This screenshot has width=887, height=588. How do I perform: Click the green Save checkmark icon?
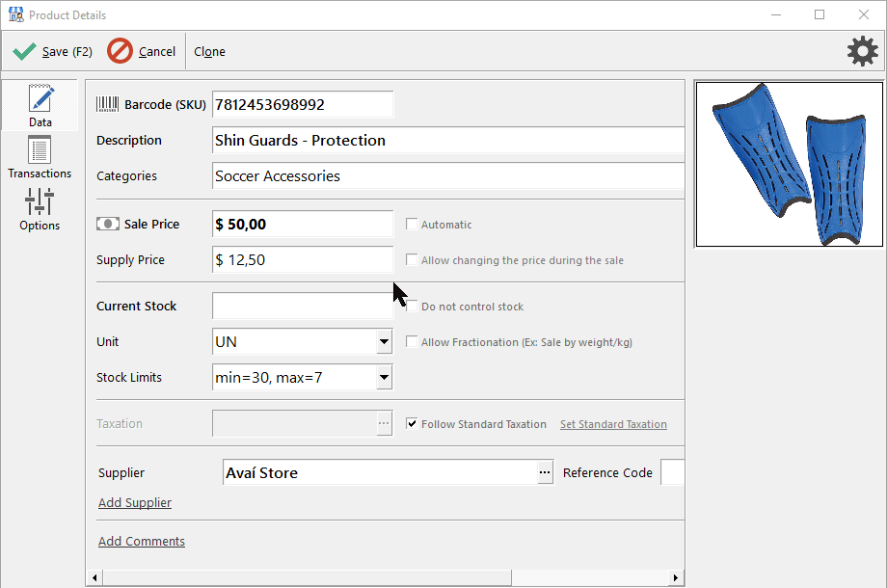coord(24,51)
